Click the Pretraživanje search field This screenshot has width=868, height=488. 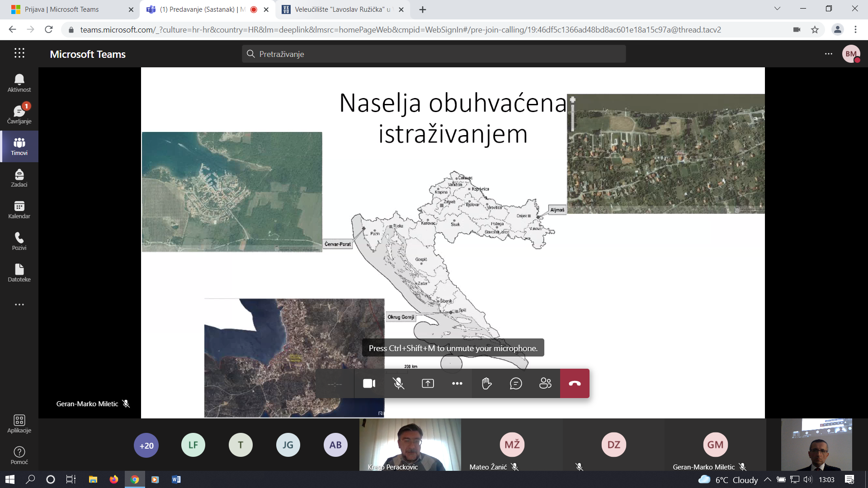tap(434, 54)
